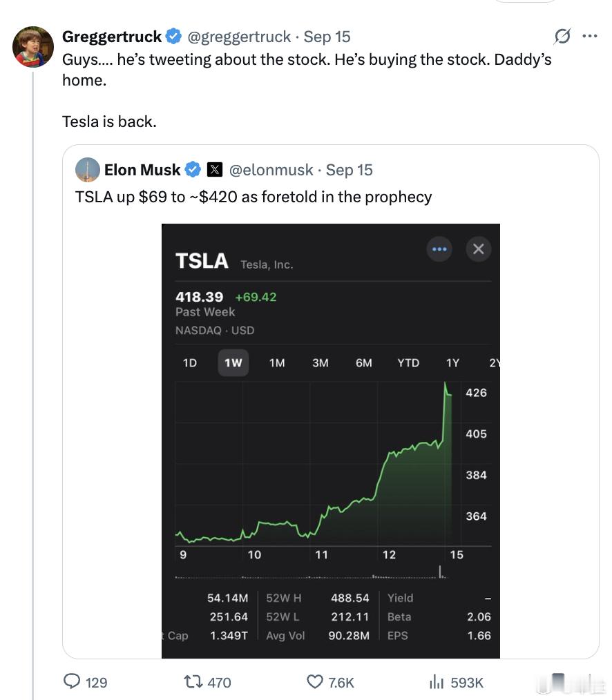
Task: Switch chart to YTD range
Action: point(408,363)
